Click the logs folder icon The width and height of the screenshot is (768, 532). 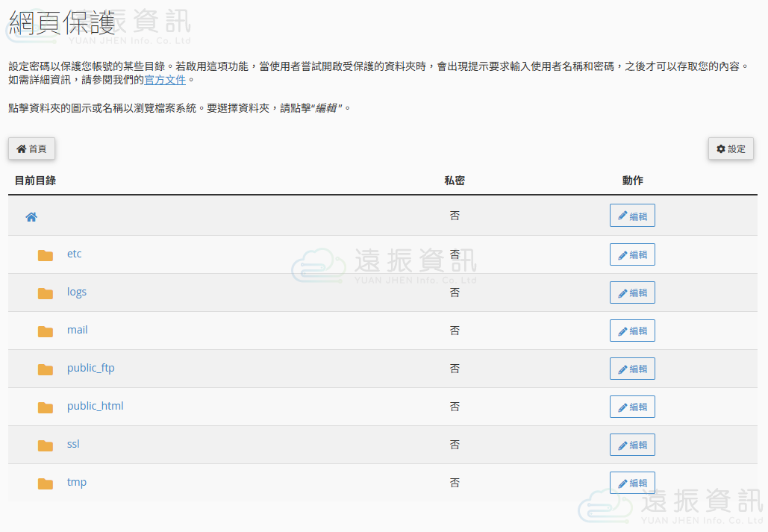(x=46, y=293)
